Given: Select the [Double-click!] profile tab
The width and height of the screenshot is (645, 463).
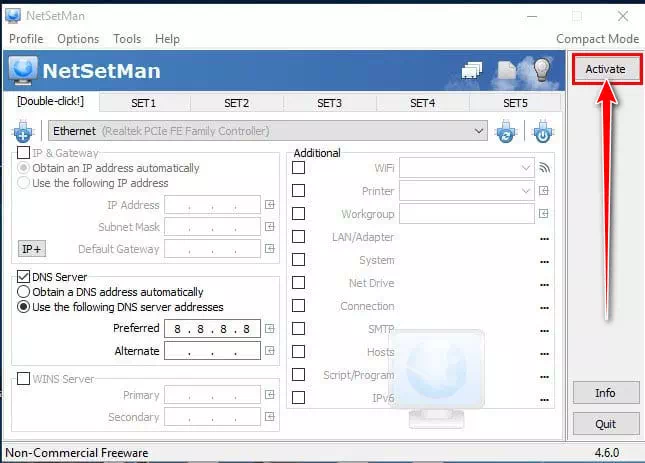Looking at the screenshot, I should [x=50, y=102].
